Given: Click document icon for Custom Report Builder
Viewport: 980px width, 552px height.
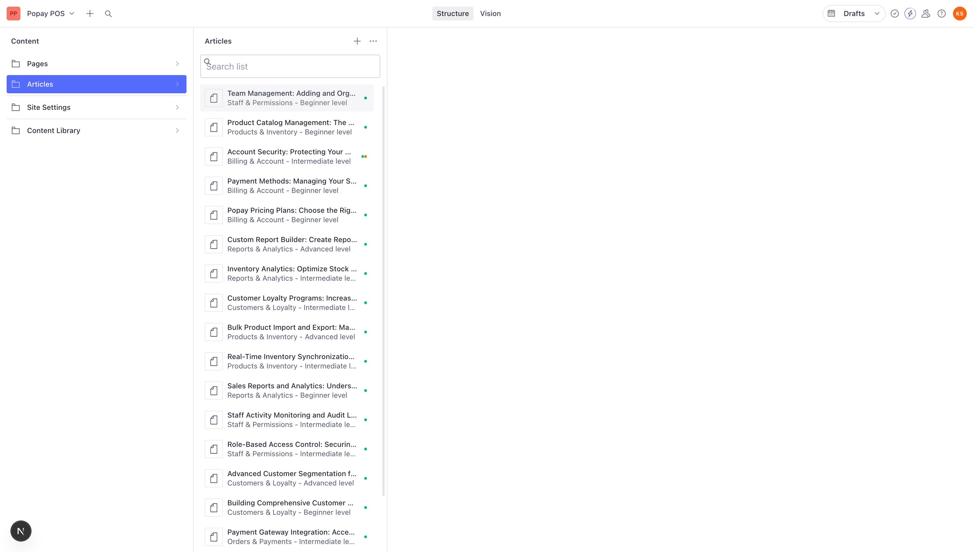Looking at the screenshot, I should pyautogui.click(x=214, y=245).
